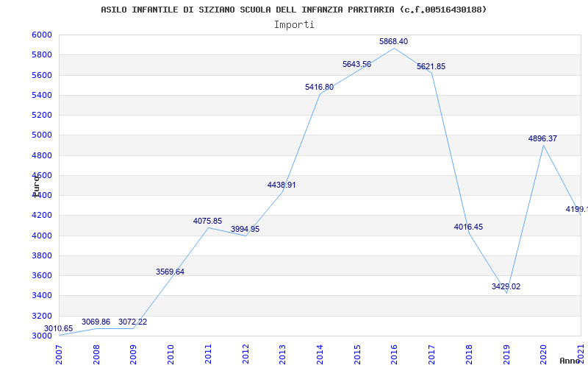
Task: Click the 2008 x-axis year label
Action: pyautogui.click(x=96, y=355)
